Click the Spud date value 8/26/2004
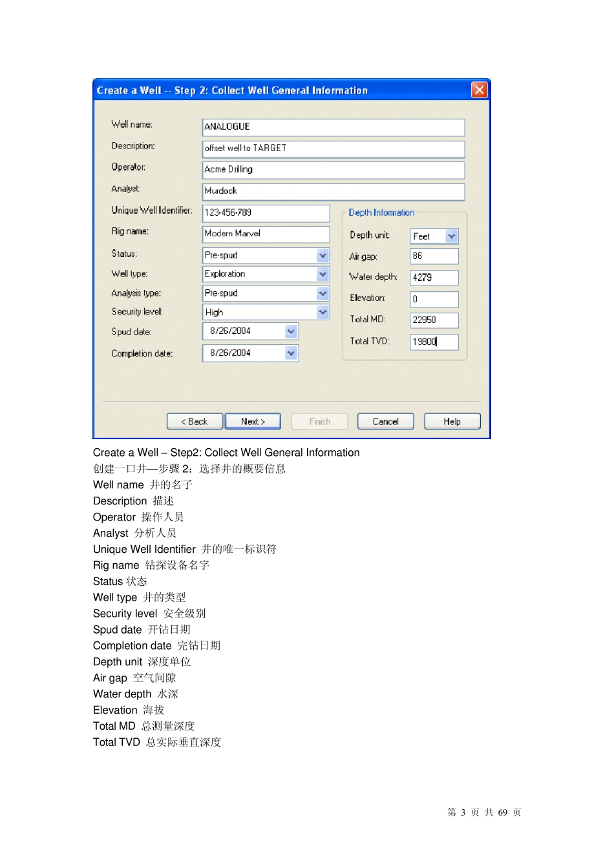 [230, 331]
